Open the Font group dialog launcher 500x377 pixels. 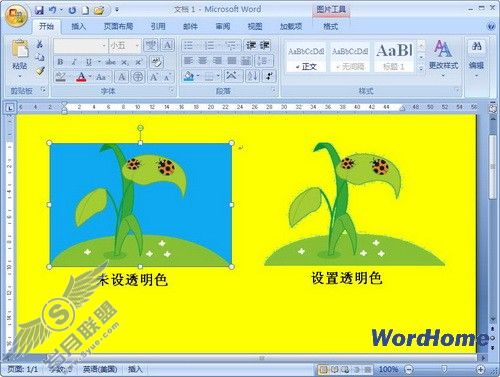coord(172,90)
